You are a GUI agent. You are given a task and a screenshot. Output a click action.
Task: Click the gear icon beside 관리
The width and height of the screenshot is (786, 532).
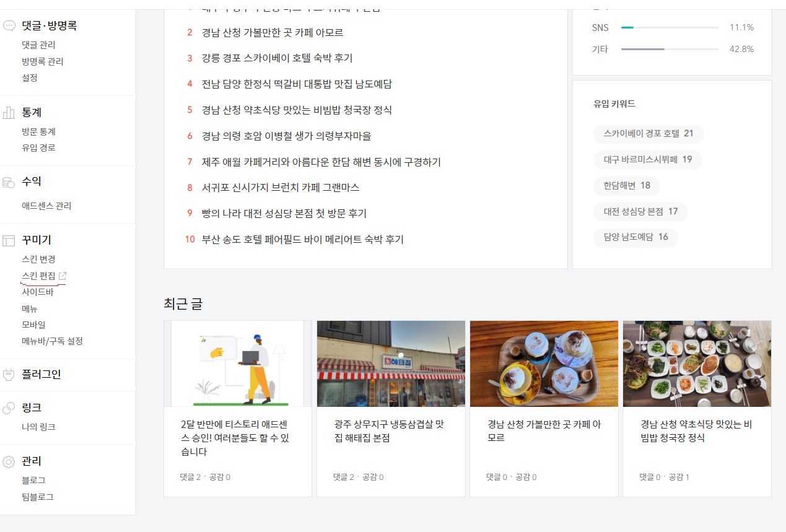(9, 461)
